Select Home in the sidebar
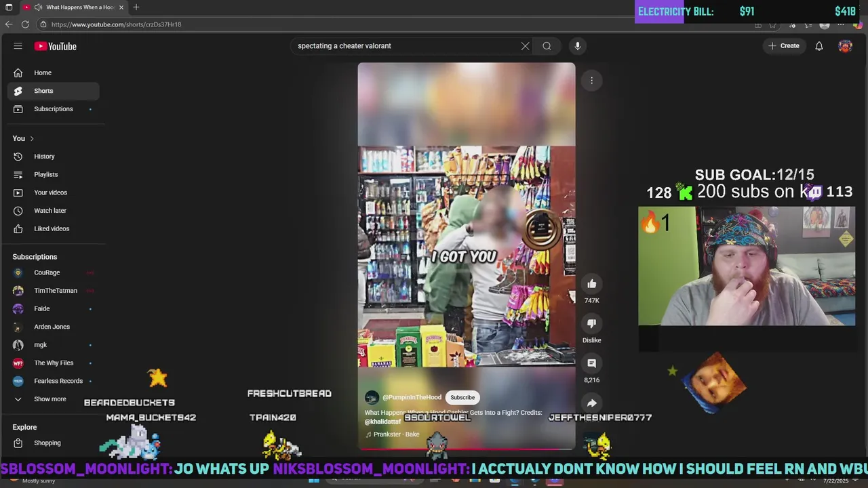 (54, 73)
